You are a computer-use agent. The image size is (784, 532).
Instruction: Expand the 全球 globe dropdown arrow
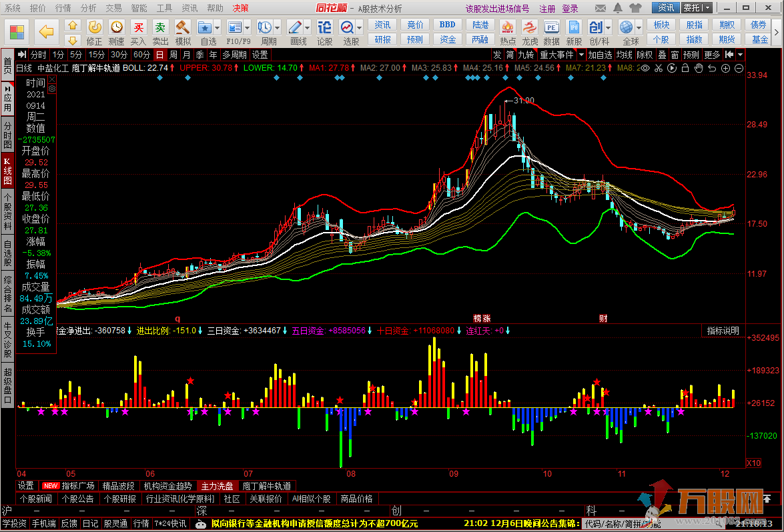(639, 27)
